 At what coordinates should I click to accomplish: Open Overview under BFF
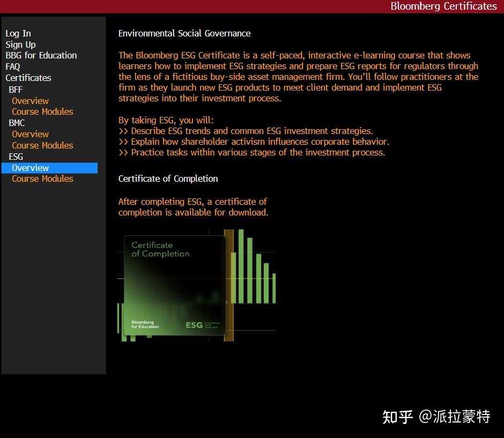[x=30, y=101]
